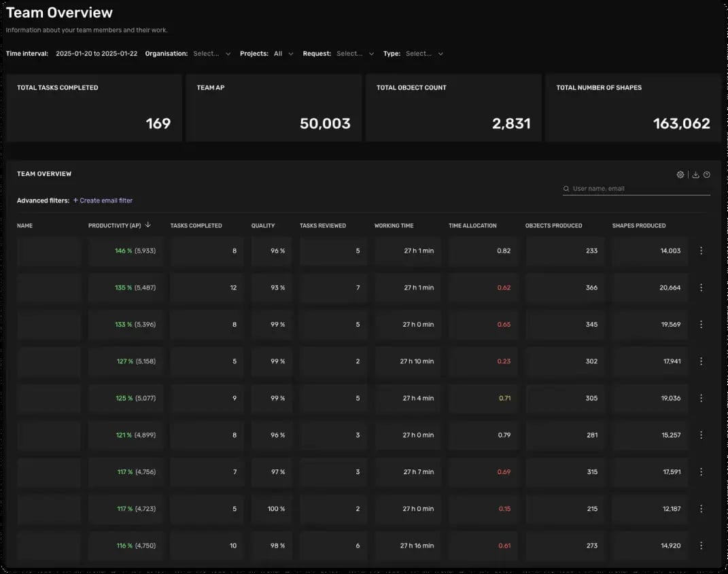This screenshot has height=574, width=728.
Task: Open row menu for 146 % productivity
Action: click(x=701, y=251)
